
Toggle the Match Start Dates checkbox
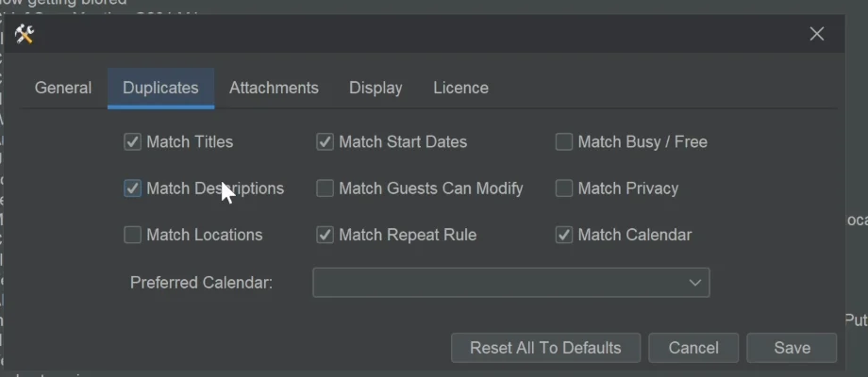pos(325,142)
